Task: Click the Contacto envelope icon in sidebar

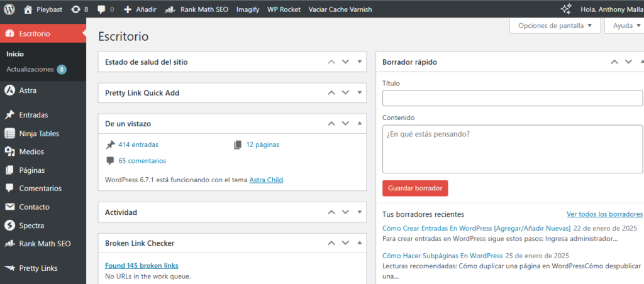Action: (10, 207)
